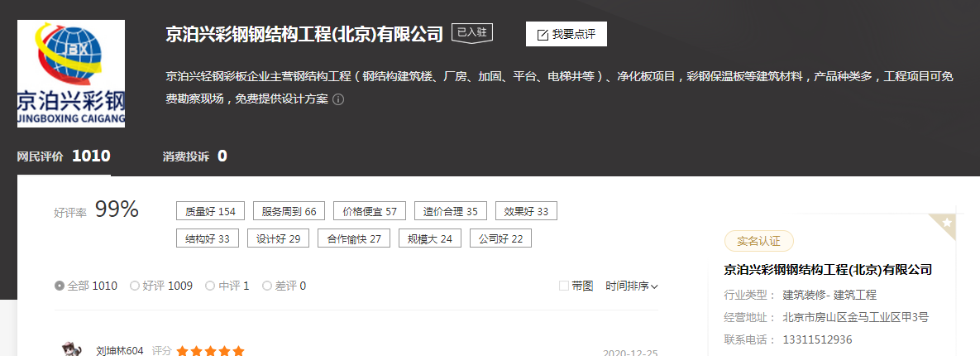
Task: Click reviewer 刘坤林604 avatar icon
Action: (71, 349)
